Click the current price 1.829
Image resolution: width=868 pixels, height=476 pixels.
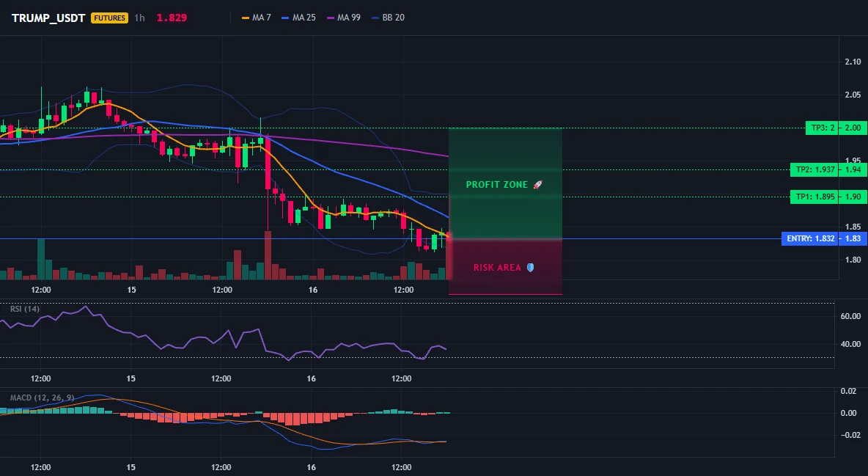(x=172, y=18)
